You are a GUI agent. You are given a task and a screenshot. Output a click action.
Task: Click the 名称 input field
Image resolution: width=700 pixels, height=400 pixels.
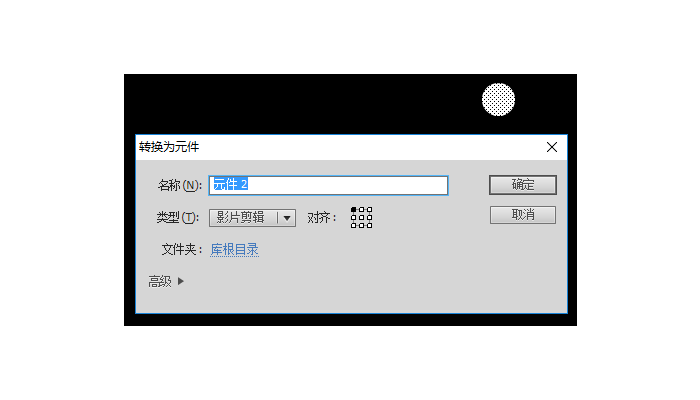tap(328, 185)
